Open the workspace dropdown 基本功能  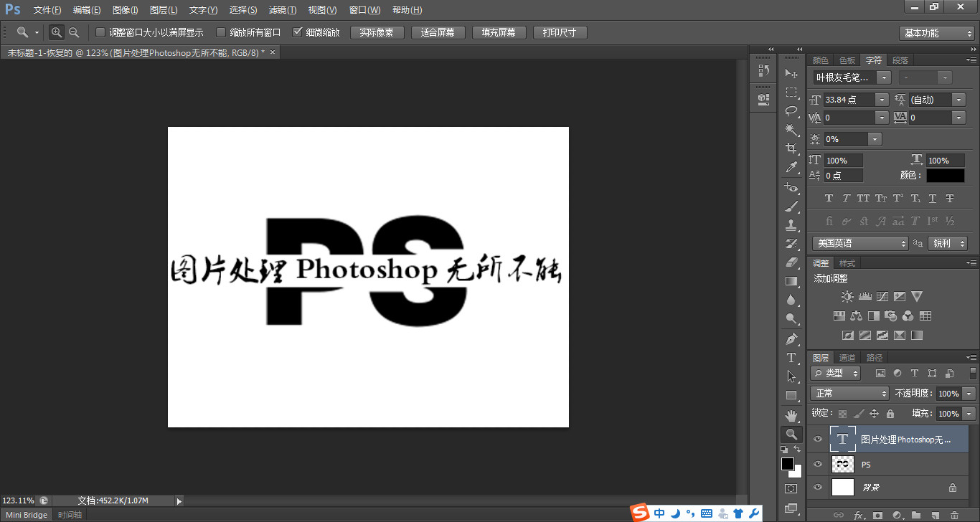tap(936, 33)
